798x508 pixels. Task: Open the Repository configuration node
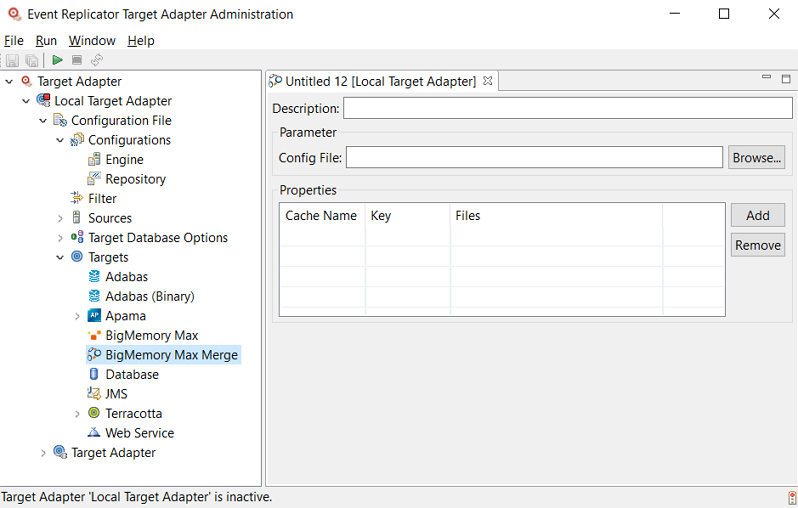click(135, 179)
